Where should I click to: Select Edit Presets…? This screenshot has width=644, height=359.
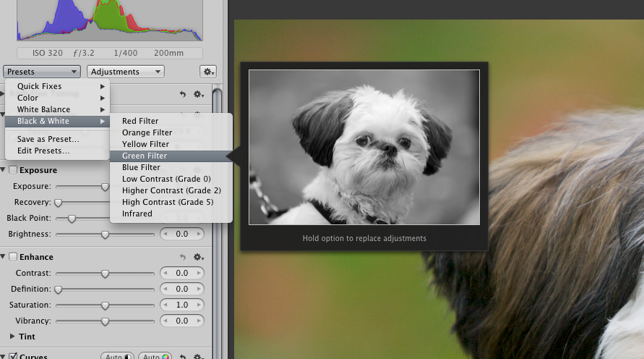click(x=57, y=151)
